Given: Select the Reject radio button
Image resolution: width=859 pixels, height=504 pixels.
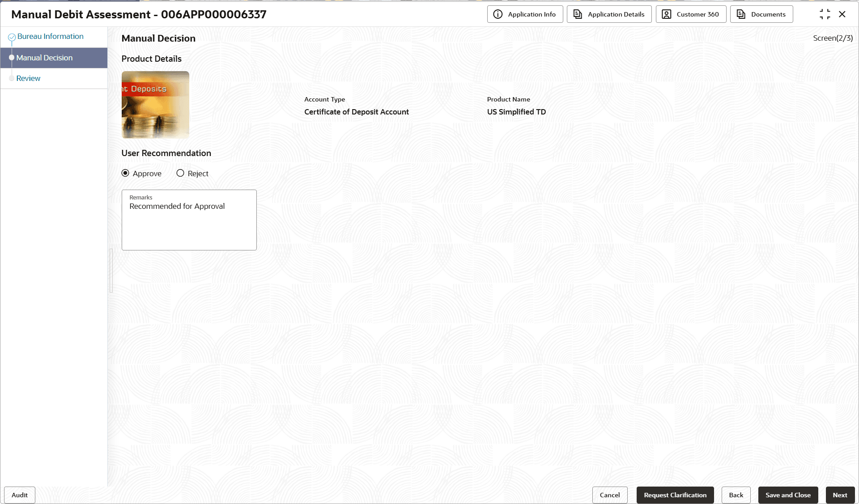Looking at the screenshot, I should (x=180, y=173).
